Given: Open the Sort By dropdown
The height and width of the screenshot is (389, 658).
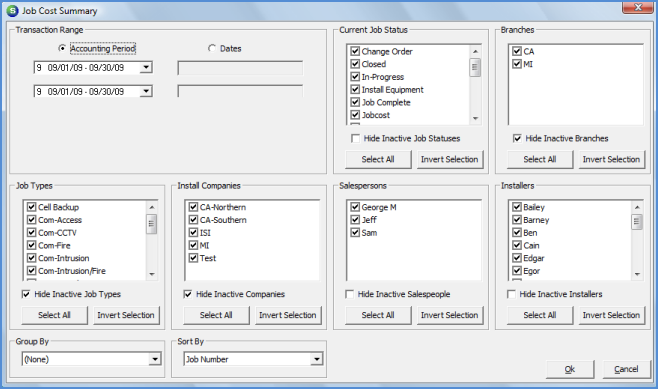Looking at the screenshot, I should pos(317,359).
